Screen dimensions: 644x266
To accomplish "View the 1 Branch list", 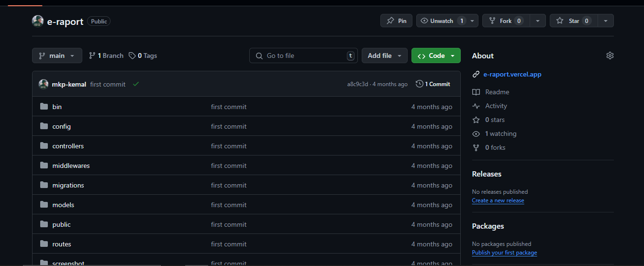I will point(106,55).
